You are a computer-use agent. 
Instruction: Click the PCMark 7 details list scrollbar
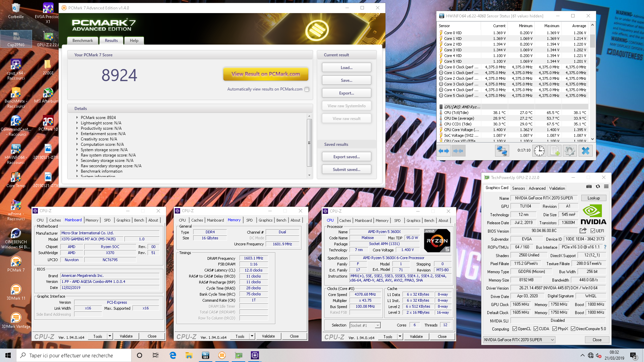click(x=309, y=142)
